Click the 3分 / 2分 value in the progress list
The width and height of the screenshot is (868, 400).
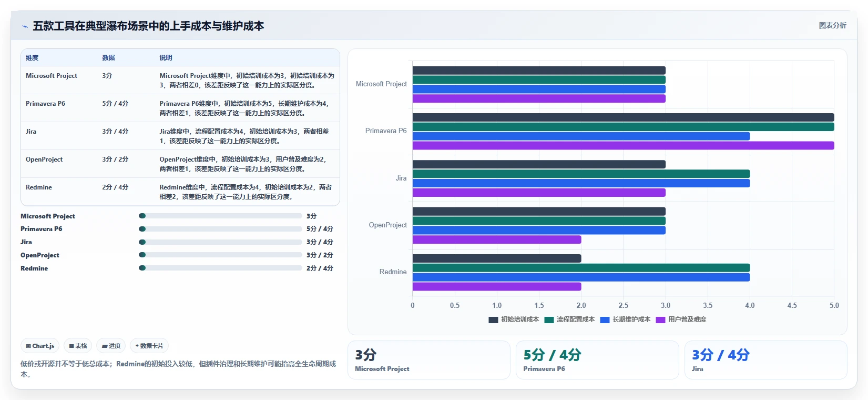pyautogui.click(x=320, y=255)
